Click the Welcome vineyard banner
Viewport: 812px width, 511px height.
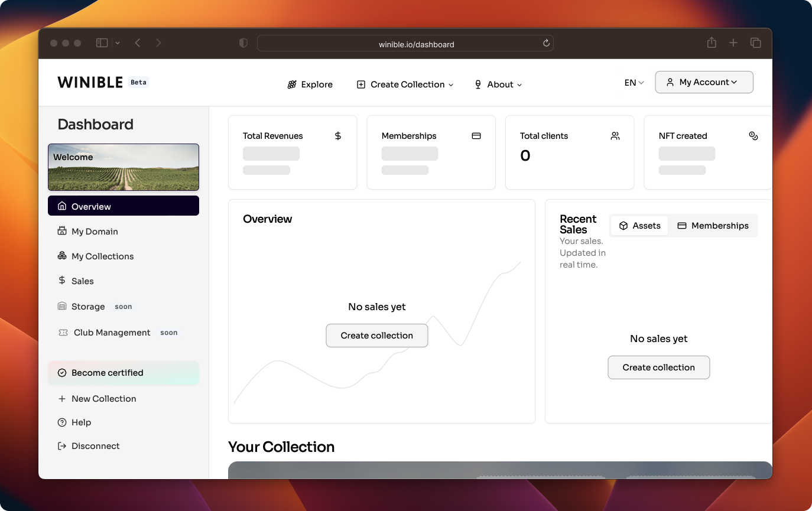(124, 167)
